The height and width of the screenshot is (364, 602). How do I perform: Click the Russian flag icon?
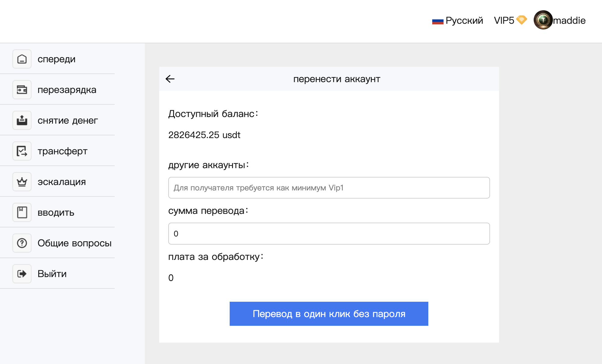coord(438,21)
